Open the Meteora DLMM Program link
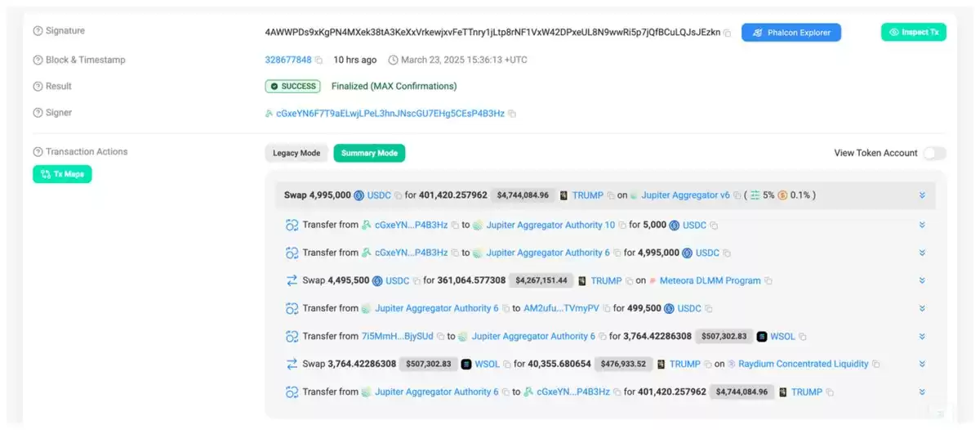The height and width of the screenshot is (430, 980). click(x=710, y=280)
